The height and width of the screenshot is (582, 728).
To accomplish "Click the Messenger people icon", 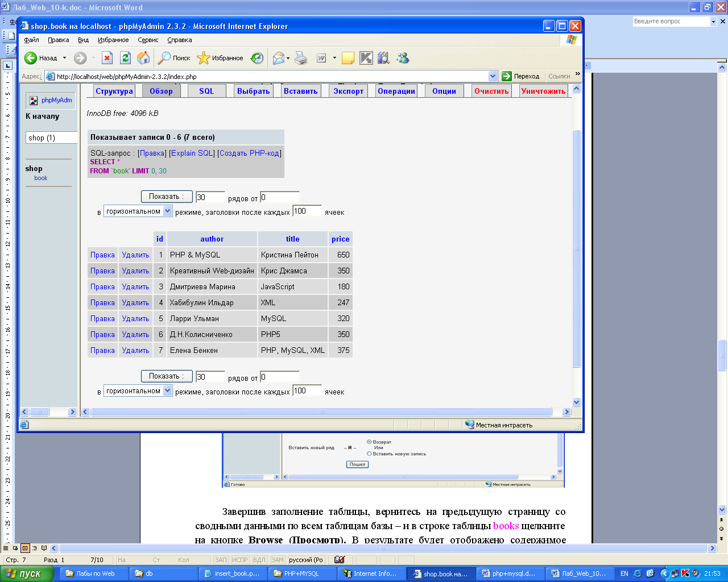I will click(x=403, y=58).
